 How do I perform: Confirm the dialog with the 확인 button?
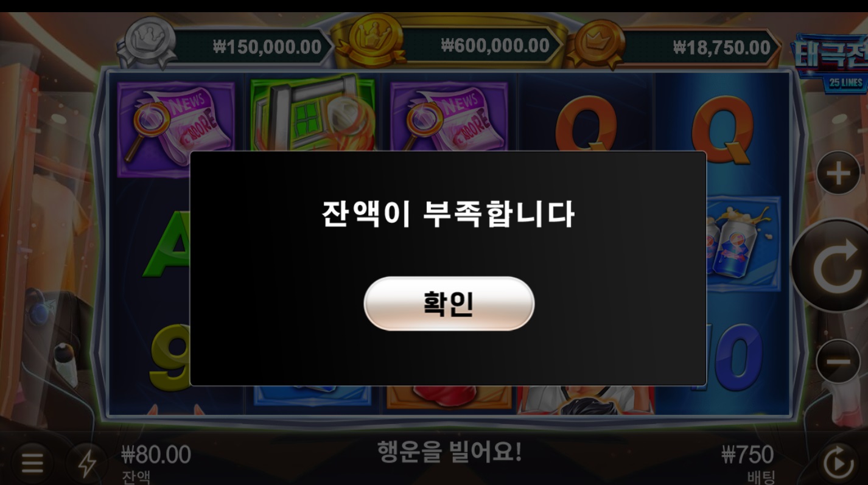coord(449,304)
